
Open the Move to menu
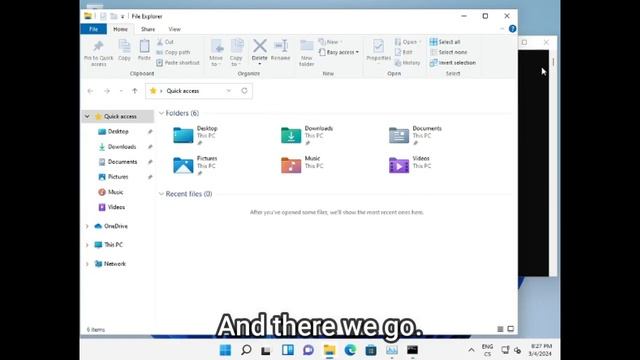click(x=216, y=53)
